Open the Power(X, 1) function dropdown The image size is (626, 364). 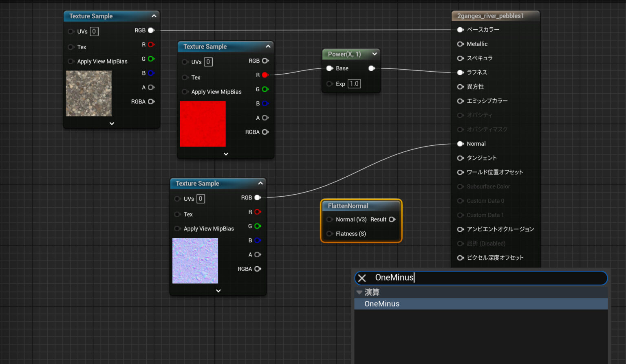click(x=375, y=54)
